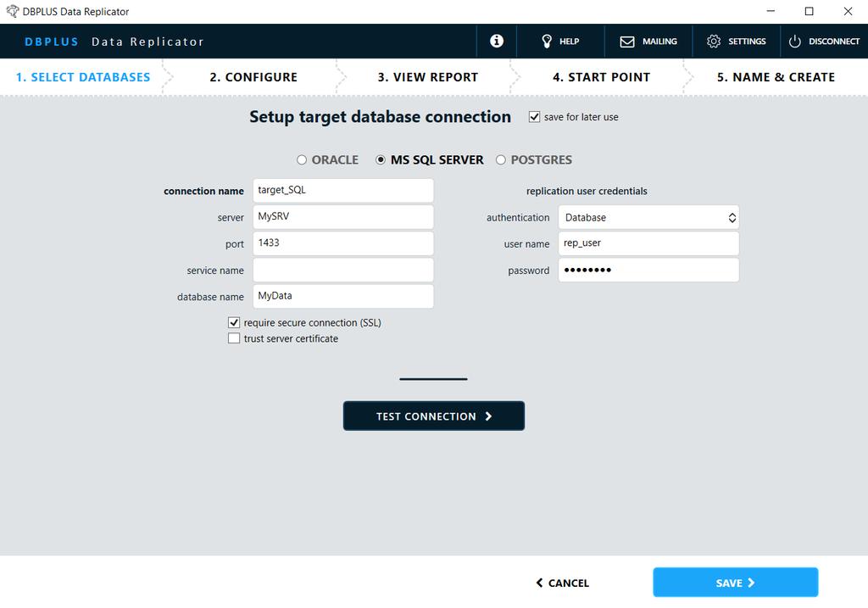Toggle save for later use checkbox

pyautogui.click(x=534, y=117)
